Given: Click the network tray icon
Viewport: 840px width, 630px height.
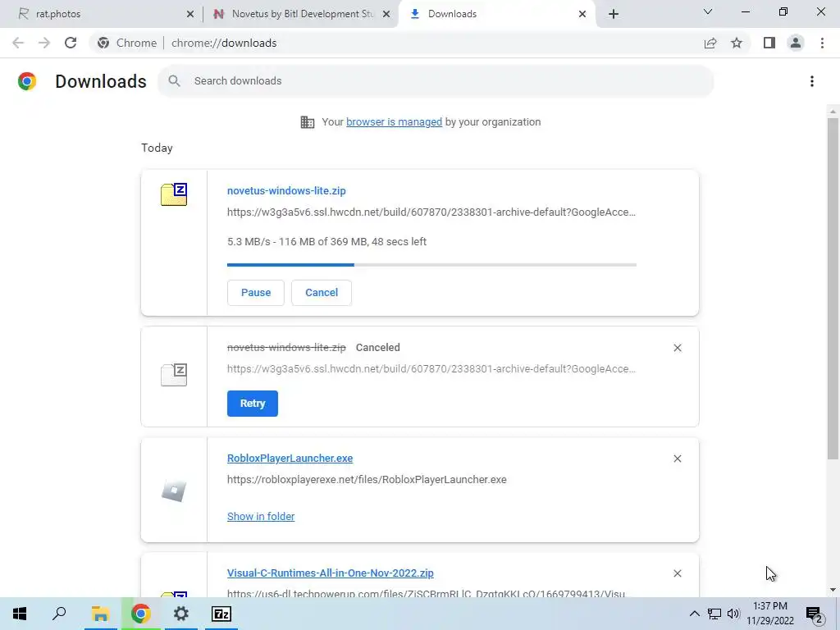Looking at the screenshot, I should pyautogui.click(x=714, y=614).
